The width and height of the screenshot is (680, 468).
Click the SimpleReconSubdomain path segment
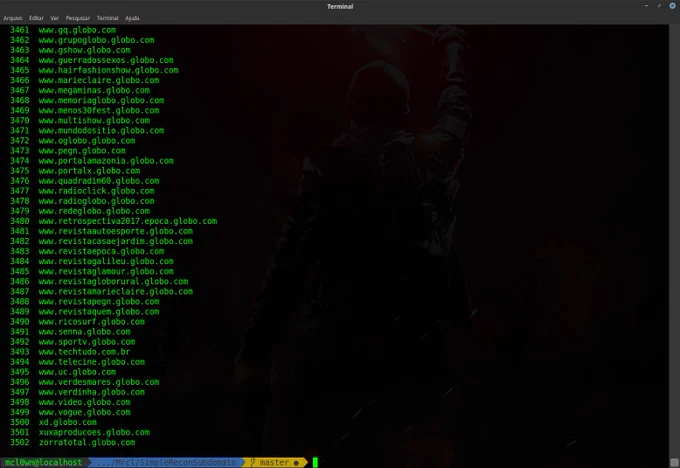[167, 462]
